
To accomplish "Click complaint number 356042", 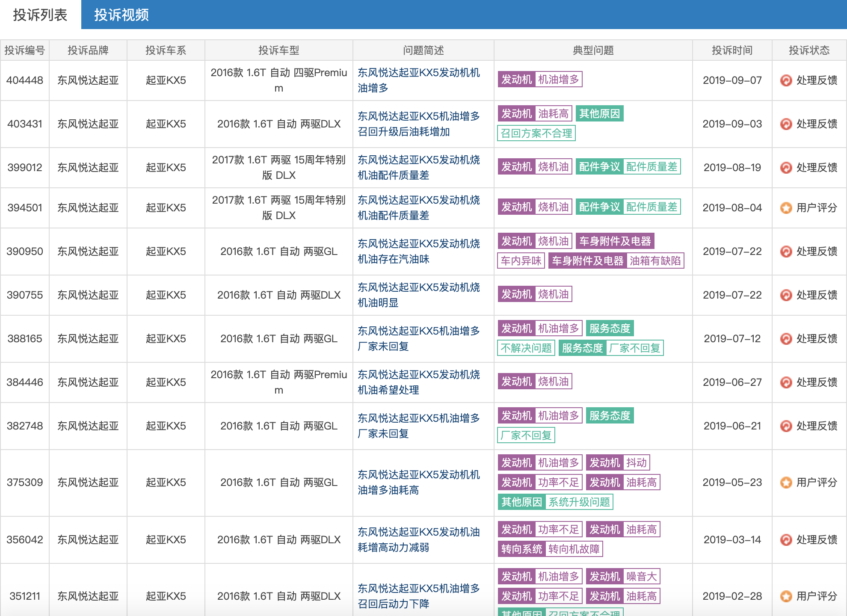I will (25, 540).
